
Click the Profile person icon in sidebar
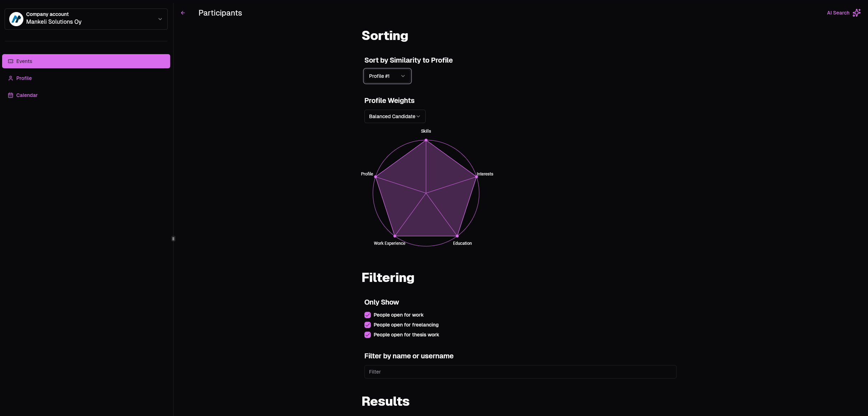(x=11, y=78)
